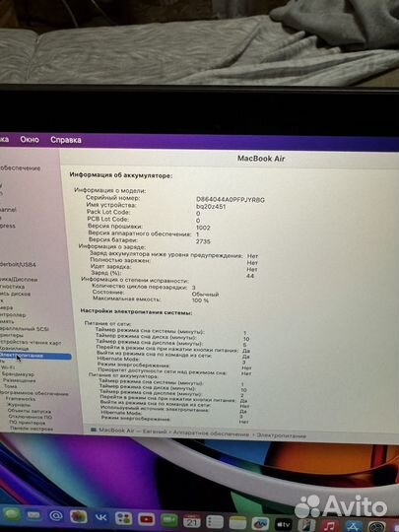
Task: Select Параллельный SCSI in the sidebar
Action: (x=24, y=329)
